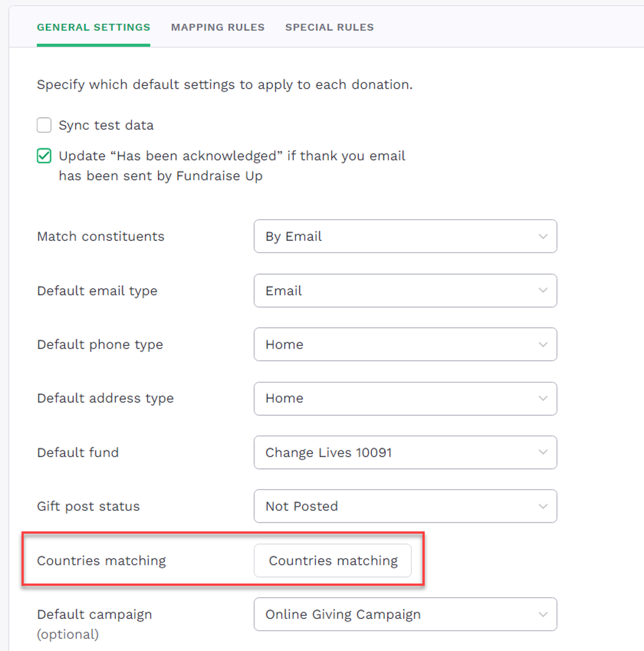Click the chevron on Default address type
This screenshot has height=651, width=644.
[x=543, y=398]
